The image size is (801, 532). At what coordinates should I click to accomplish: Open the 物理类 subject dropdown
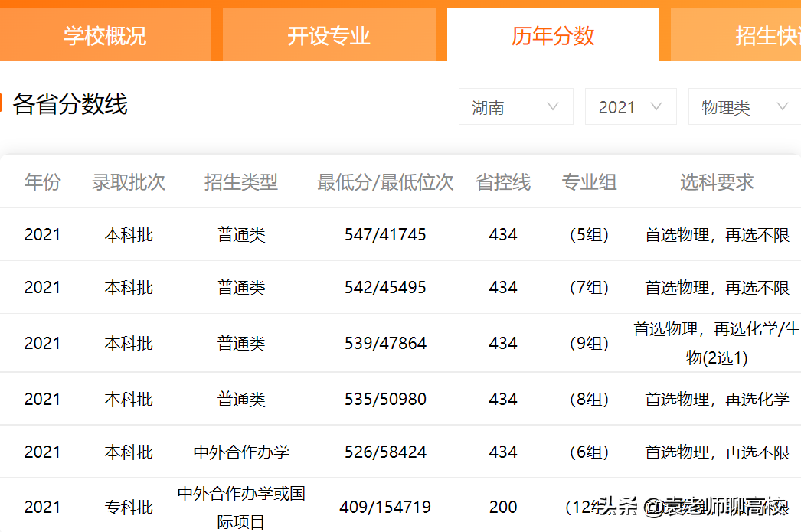(744, 106)
